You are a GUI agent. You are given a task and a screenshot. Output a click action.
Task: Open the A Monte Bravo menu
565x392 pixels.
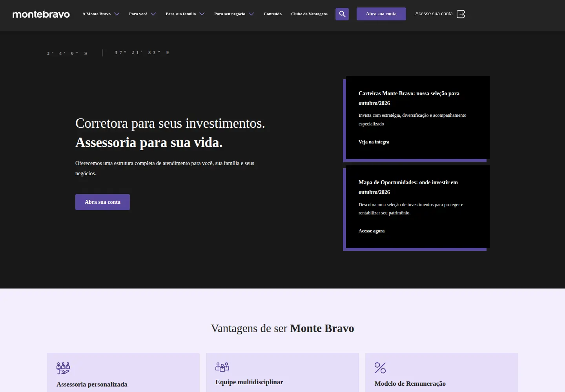click(97, 14)
